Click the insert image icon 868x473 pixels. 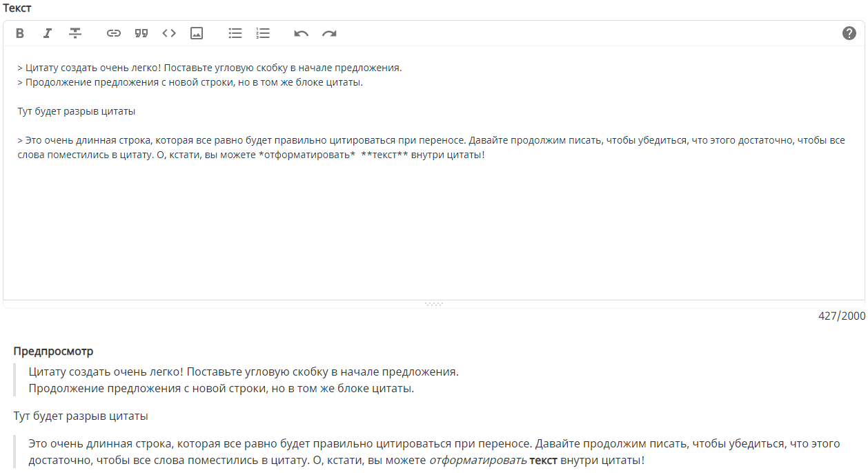197,33
